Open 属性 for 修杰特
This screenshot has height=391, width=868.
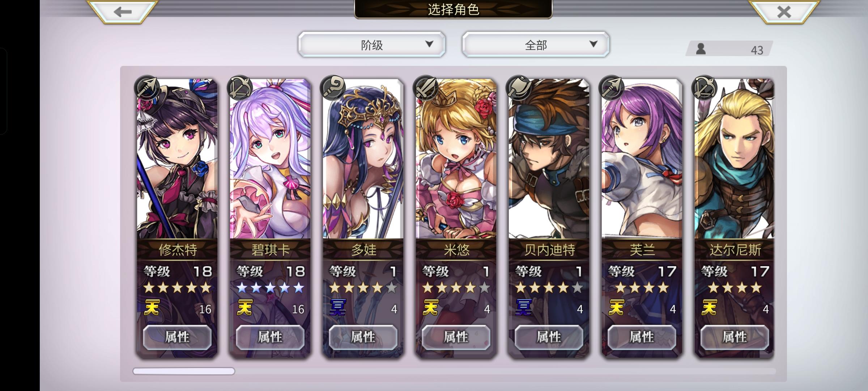(x=177, y=337)
